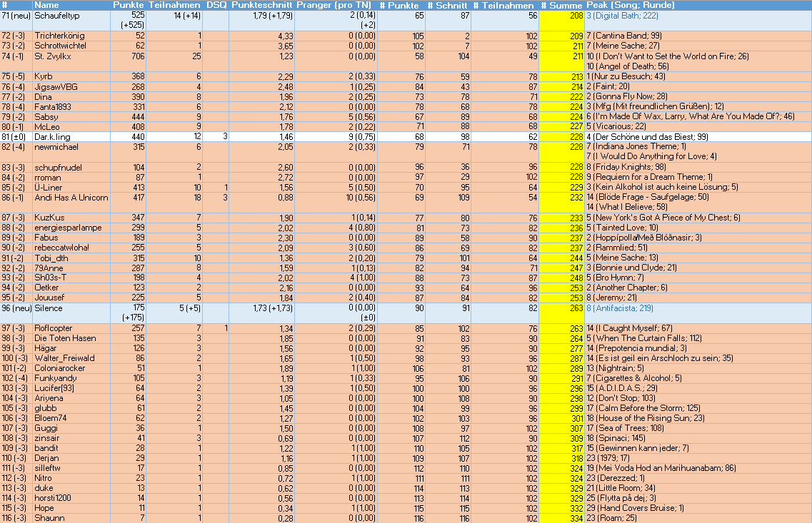Click the Die Toten Hasen name cell
This screenshot has width=812, height=523.
[65, 338]
